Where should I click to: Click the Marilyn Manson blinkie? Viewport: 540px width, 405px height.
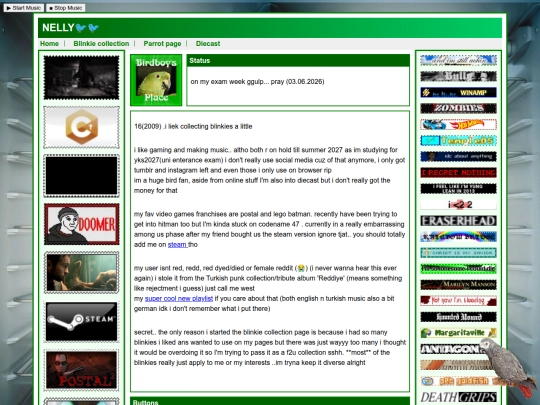(x=458, y=284)
